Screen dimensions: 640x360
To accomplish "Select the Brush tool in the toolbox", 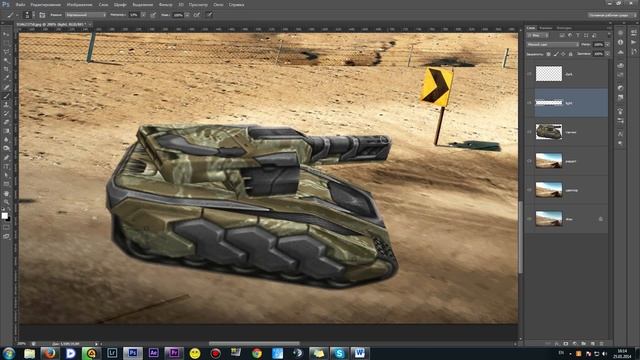I will coord(6,96).
